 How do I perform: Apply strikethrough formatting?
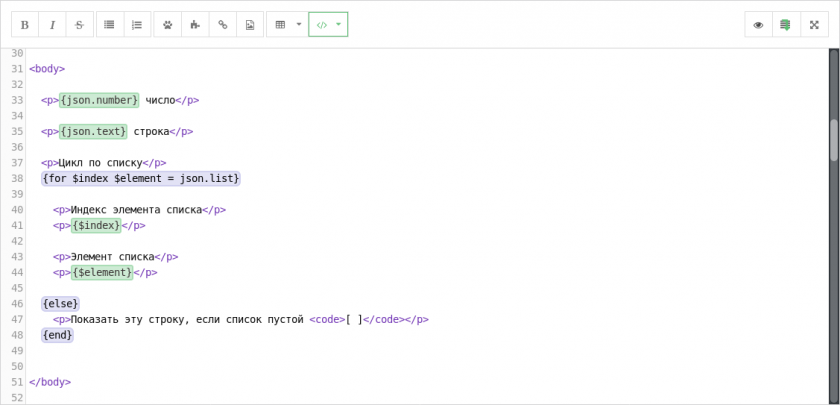coord(80,25)
